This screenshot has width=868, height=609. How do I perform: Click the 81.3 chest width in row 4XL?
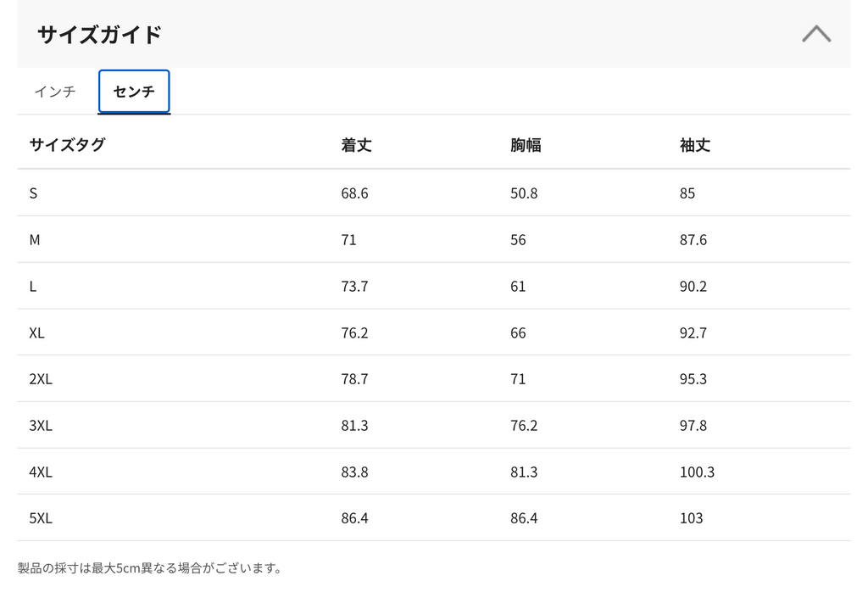coord(524,472)
